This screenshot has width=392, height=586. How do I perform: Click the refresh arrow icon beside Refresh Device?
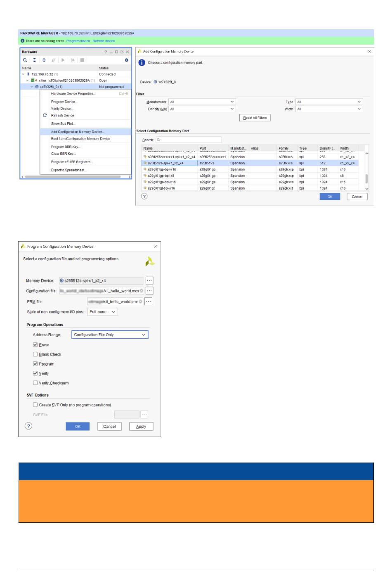click(45, 115)
